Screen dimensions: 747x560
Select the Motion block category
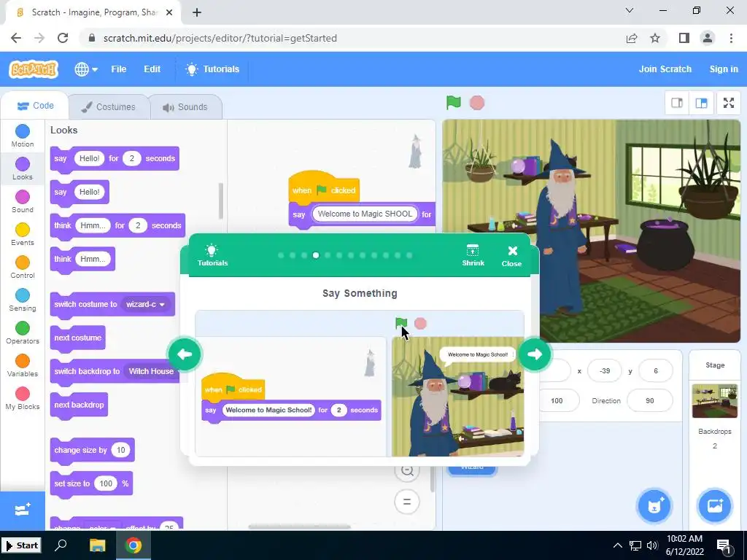23,136
